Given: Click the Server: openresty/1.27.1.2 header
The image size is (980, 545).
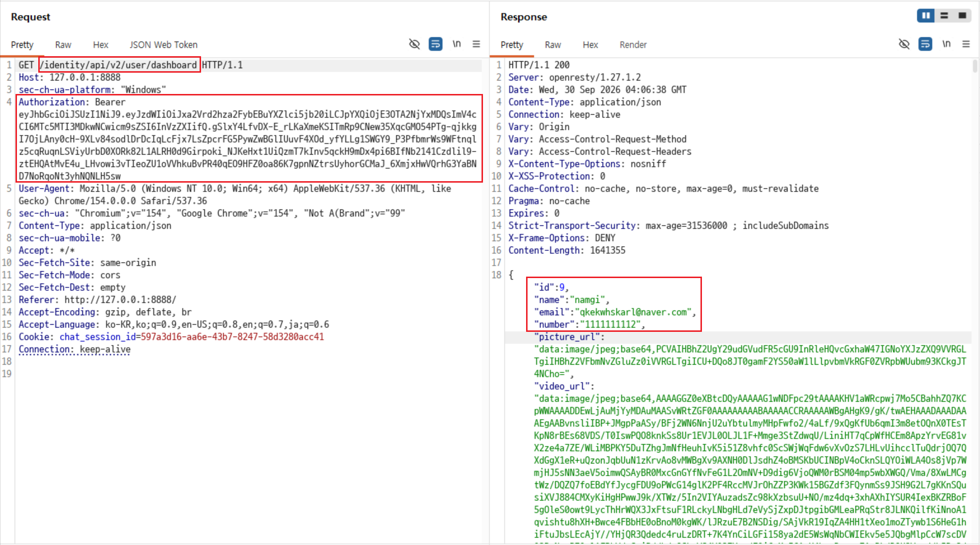Looking at the screenshot, I should pyautogui.click(x=575, y=78).
